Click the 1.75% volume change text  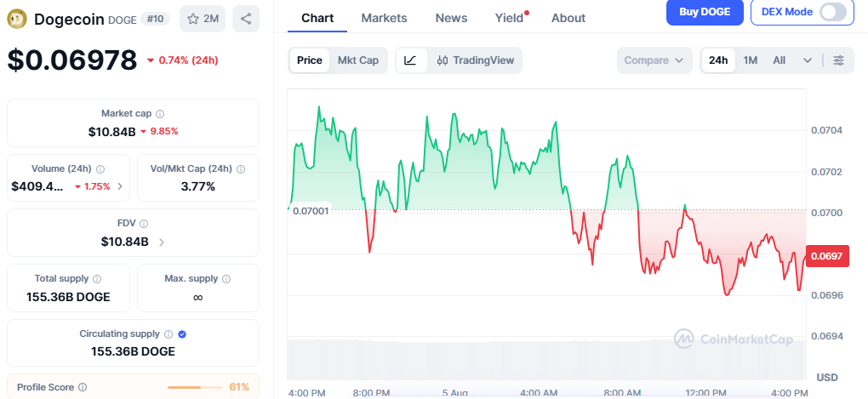97,186
